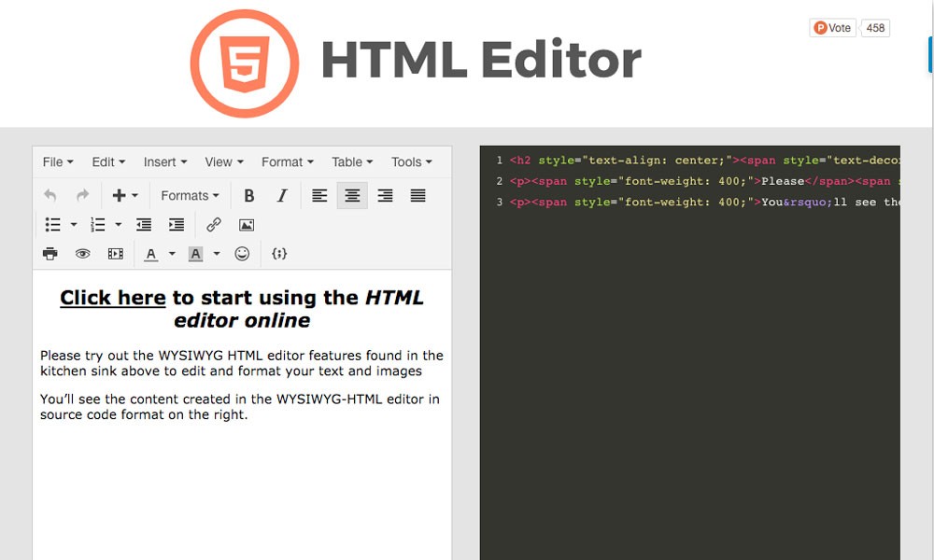The width and height of the screenshot is (934, 560).
Task: Insert a video with the media icon
Action: [x=116, y=254]
